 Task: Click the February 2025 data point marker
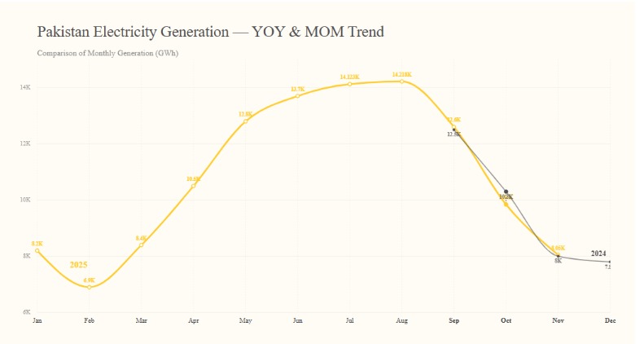90,287
